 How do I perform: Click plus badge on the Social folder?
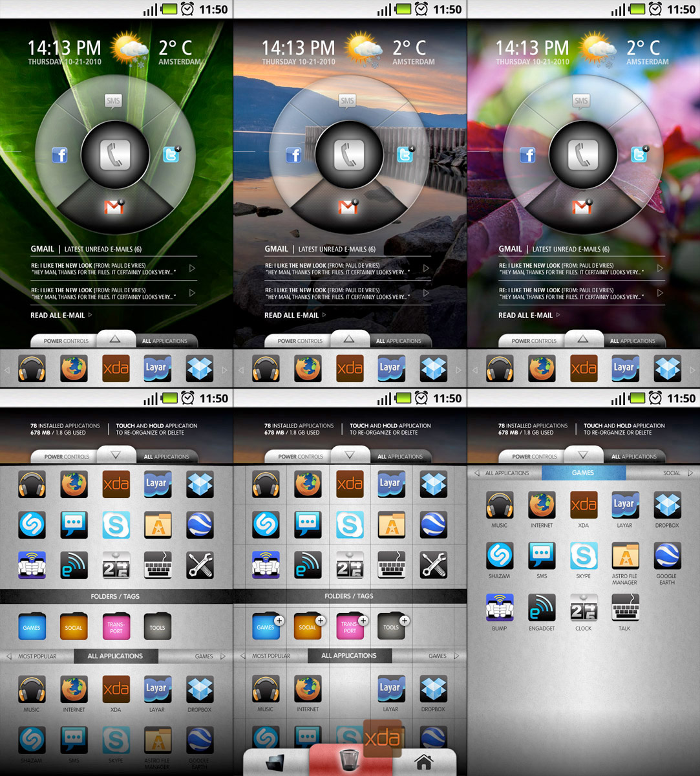coord(321,621)
